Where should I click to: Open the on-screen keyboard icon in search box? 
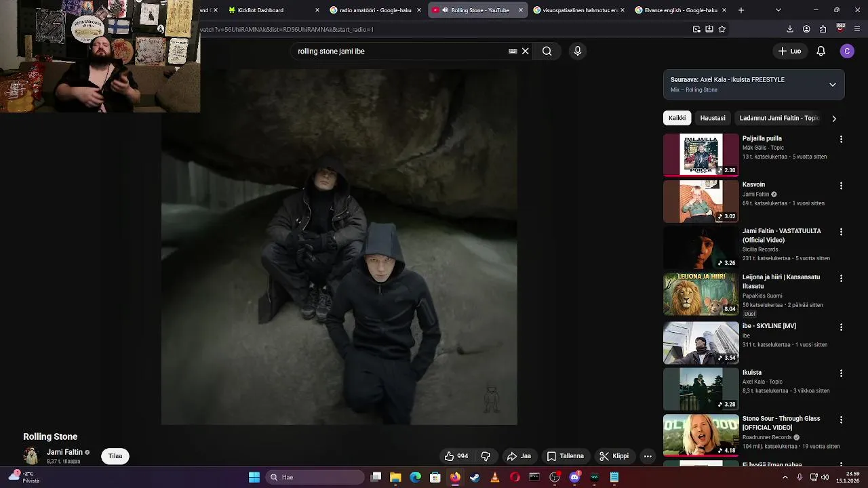tap(513, 51)
